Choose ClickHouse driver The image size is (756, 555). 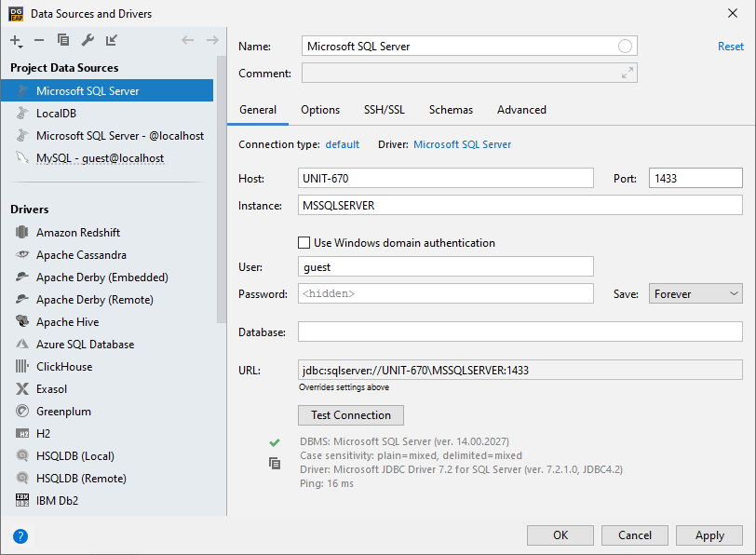click(x=107, y=367)
